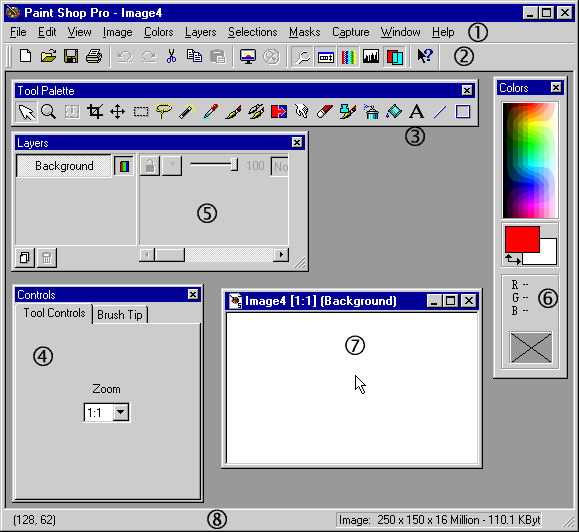Click the Save floppy disk icon
The height and width of the screenshot is (532, 579).
71,56
